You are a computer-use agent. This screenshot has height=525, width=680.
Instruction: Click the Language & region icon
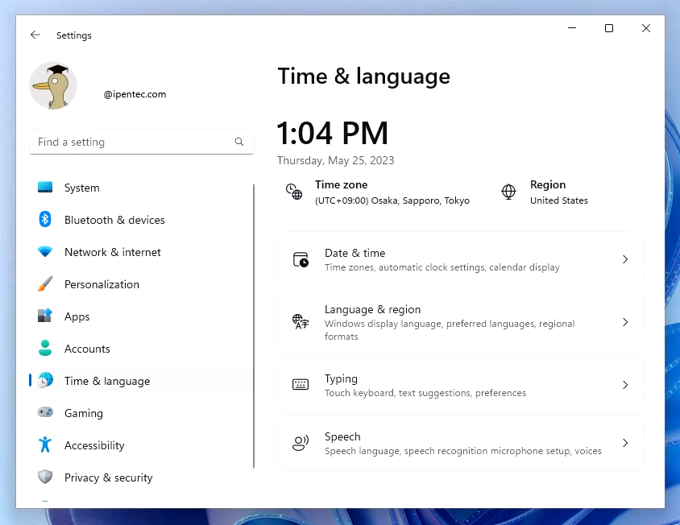click(x=301, y=322)
